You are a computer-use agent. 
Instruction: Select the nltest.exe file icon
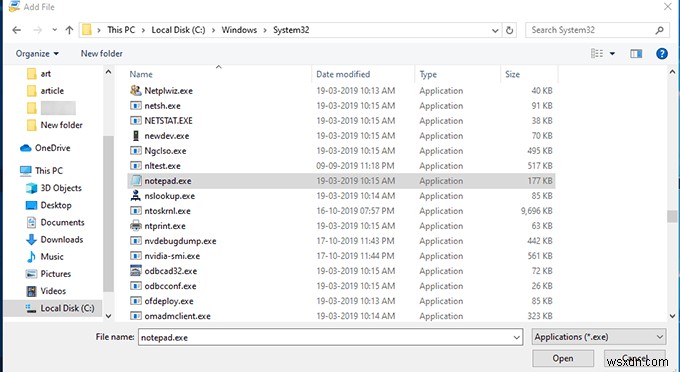pos(136,166)
